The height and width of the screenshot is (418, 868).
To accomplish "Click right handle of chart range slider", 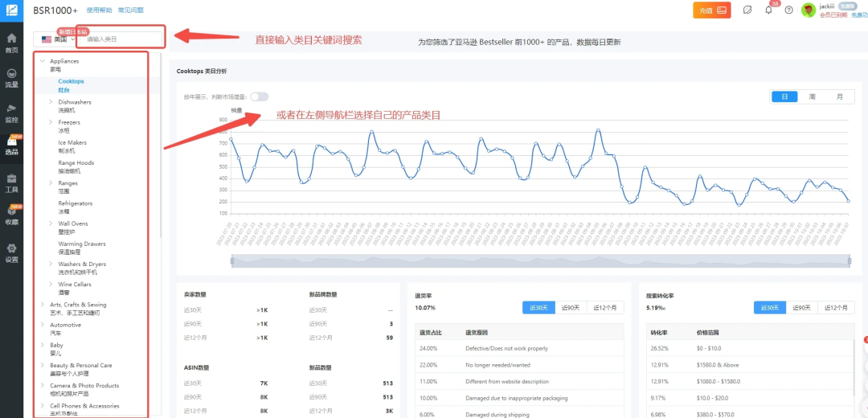I will pos(850,260).
